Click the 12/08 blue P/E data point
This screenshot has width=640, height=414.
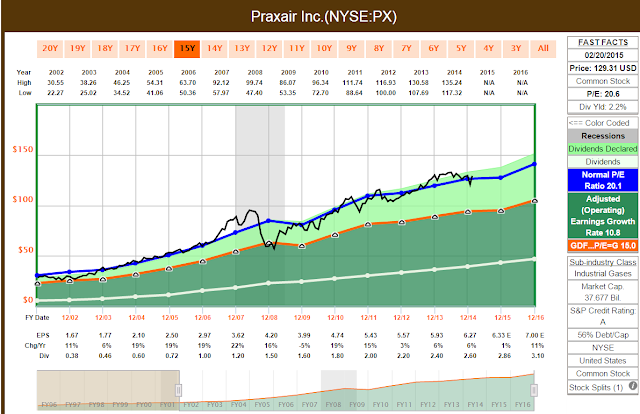coord(268,221)
